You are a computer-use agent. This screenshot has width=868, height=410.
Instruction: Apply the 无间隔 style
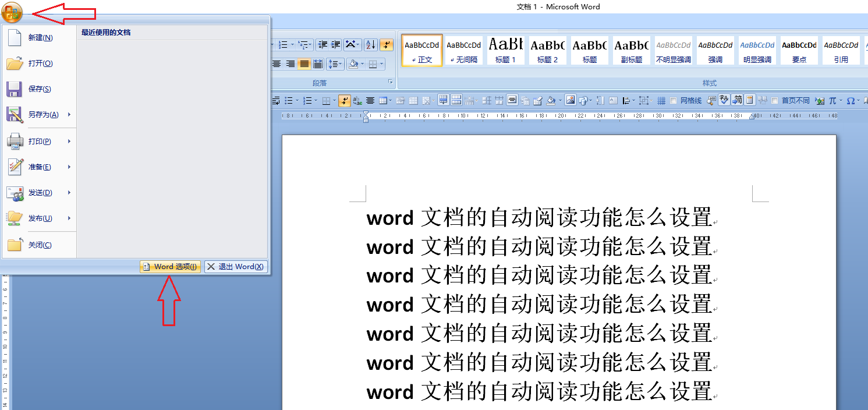(x=464, y=50)
